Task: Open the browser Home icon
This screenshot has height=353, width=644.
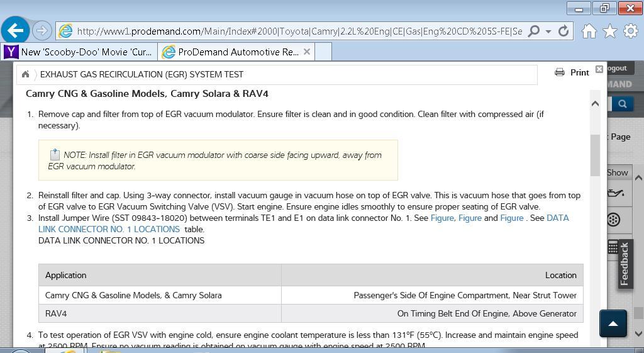Action: [589, 31]
